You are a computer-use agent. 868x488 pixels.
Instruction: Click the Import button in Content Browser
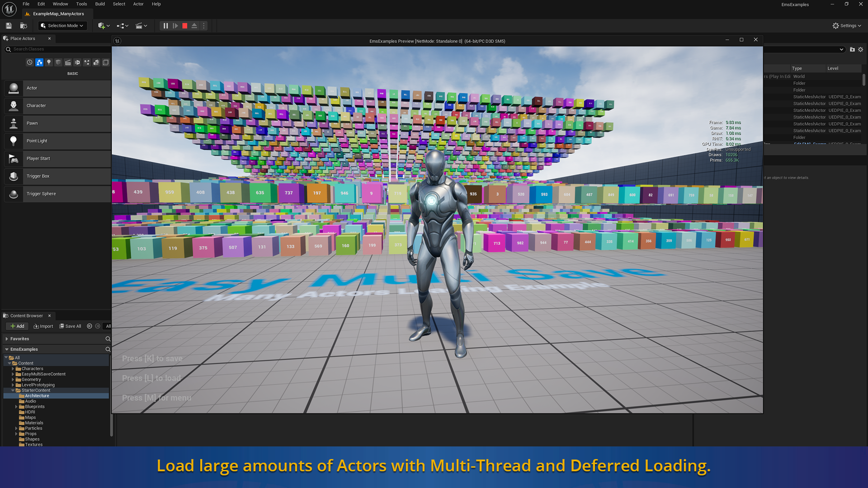click(43, 326)
